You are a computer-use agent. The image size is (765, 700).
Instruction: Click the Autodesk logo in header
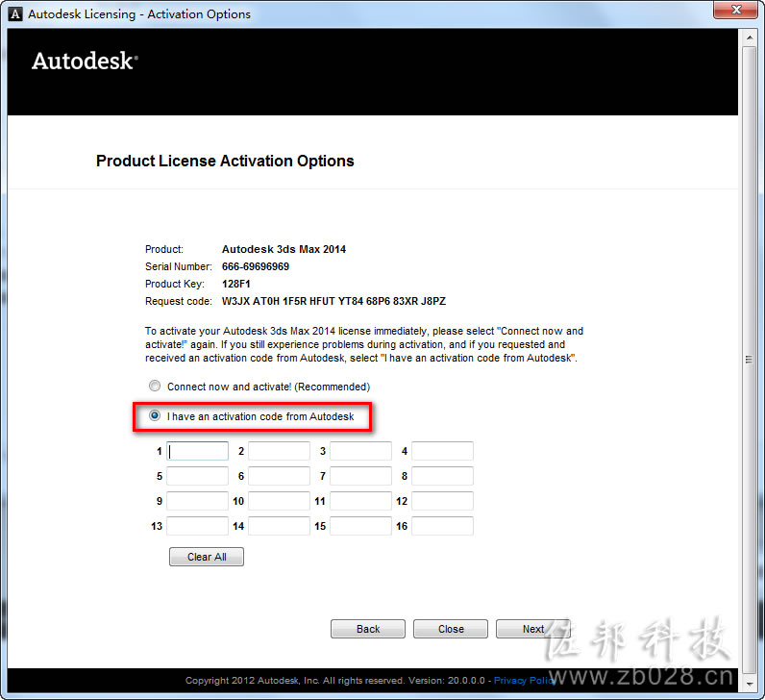click(x=85, y=62)
